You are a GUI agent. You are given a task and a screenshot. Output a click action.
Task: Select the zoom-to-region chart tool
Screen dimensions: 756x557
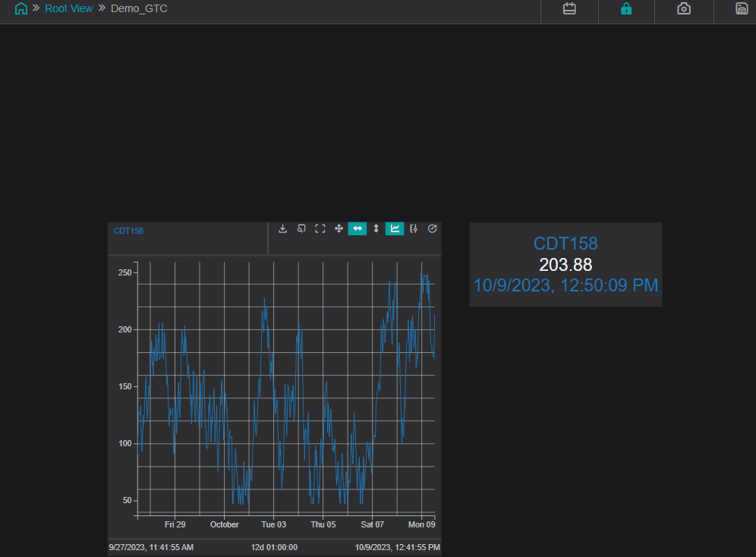click(x=301, y=229)
